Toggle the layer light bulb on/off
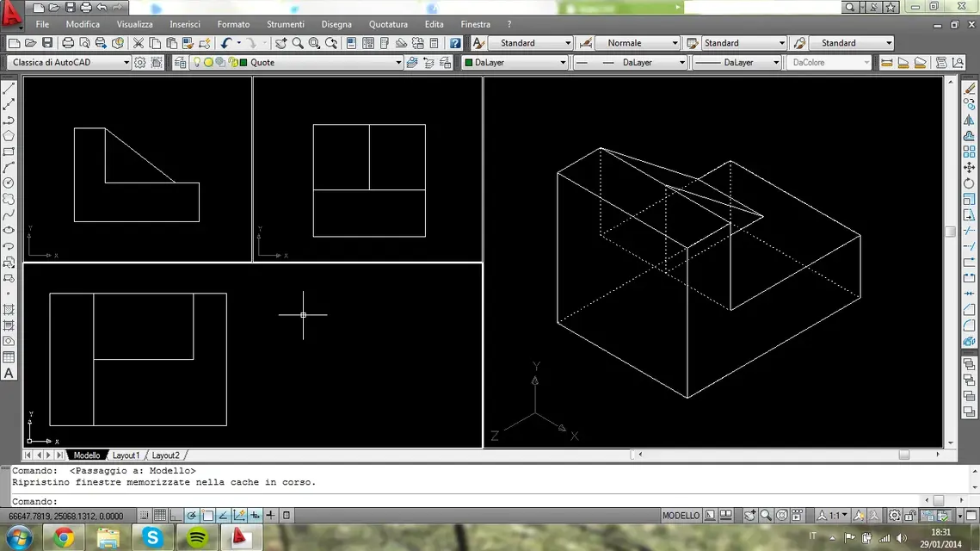Viewport: 980px width, 551px height. click(x=197, y=63)
